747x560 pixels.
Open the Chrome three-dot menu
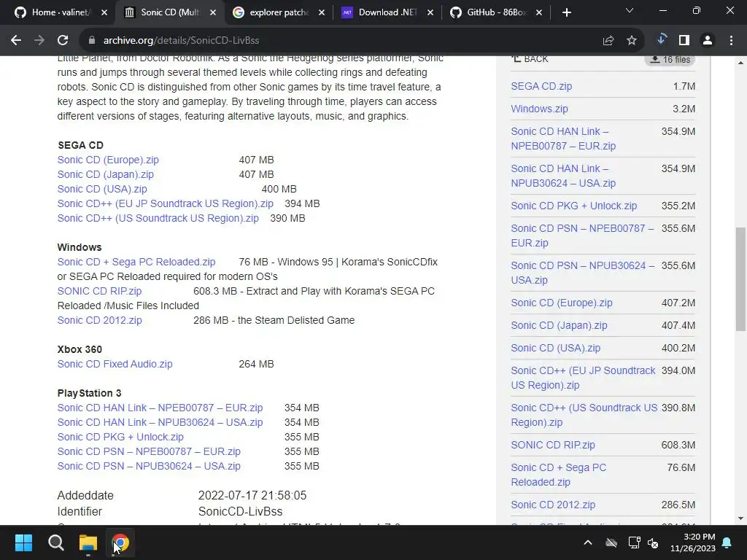click(731, 41)
